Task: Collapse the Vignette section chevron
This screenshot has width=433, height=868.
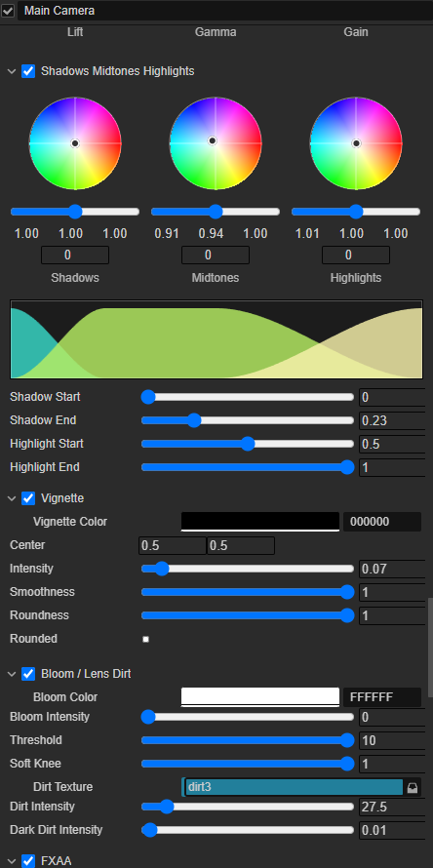Action: click(11, 498)
